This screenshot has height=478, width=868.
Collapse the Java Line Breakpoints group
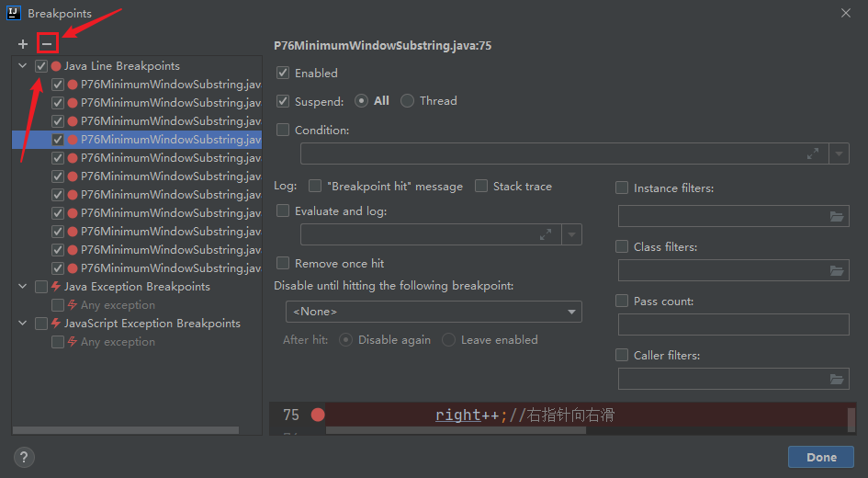coord(23,66)
